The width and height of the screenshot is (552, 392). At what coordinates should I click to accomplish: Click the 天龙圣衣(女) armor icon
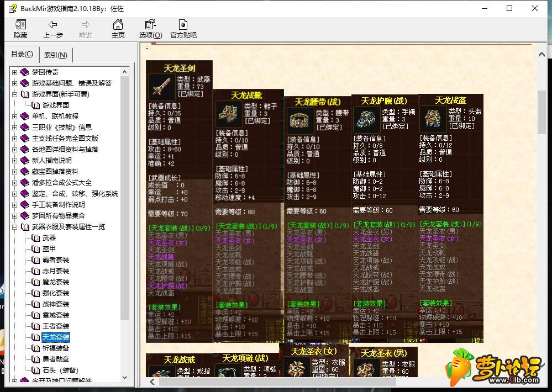[296, 367]
